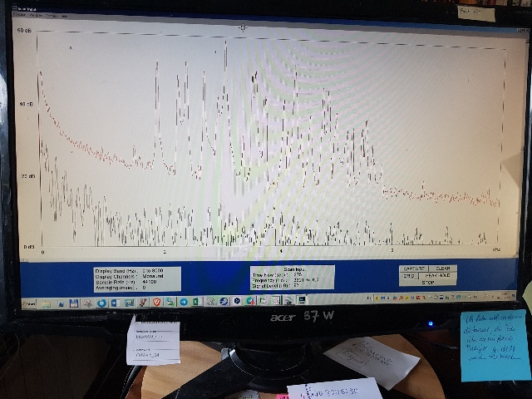This screenshot has height=399, width=532.
Task: Click the dark blue hexagon taskbar icon
Action: click(x=238, y=301)
